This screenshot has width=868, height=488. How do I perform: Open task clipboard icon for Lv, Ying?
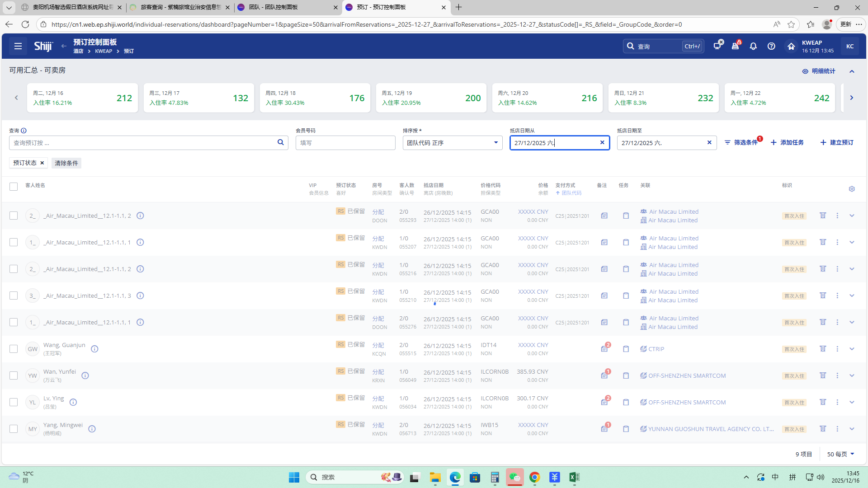tap(626, 402)
